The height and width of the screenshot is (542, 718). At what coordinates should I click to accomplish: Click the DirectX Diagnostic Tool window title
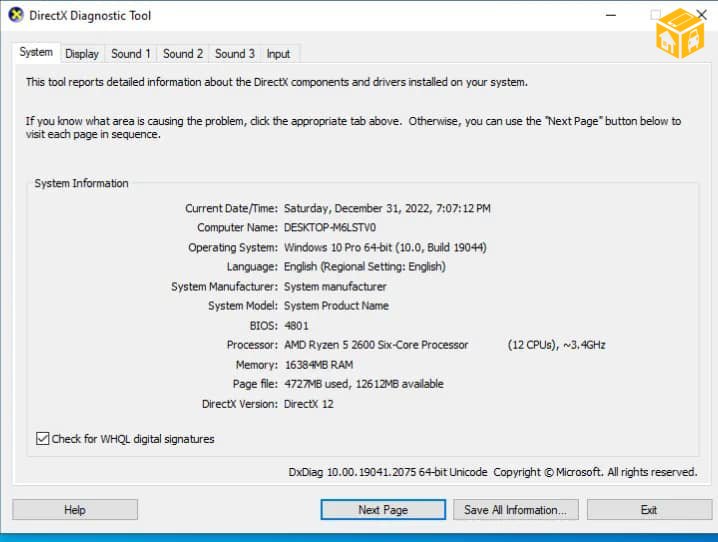92,16
